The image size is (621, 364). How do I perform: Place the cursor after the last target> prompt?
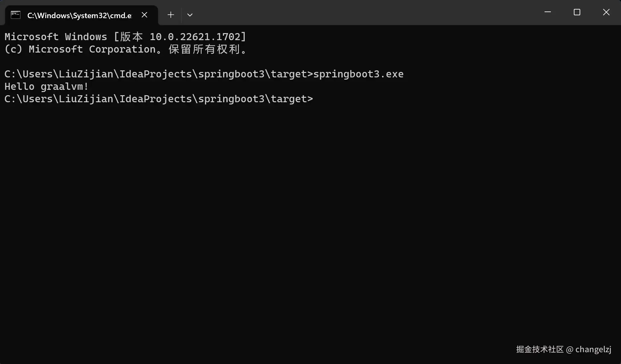click(x=315, y=99)
